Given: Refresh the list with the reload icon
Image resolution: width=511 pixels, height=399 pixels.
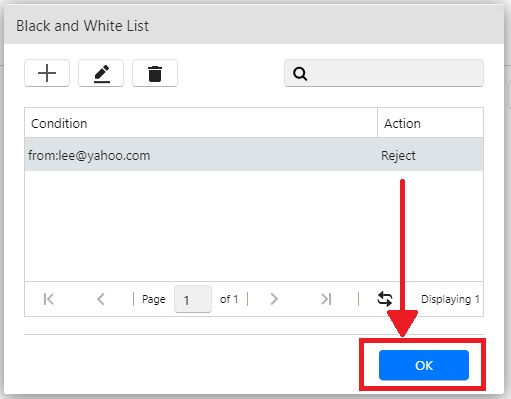Looking at the screenshot, I should click(385, 299).
